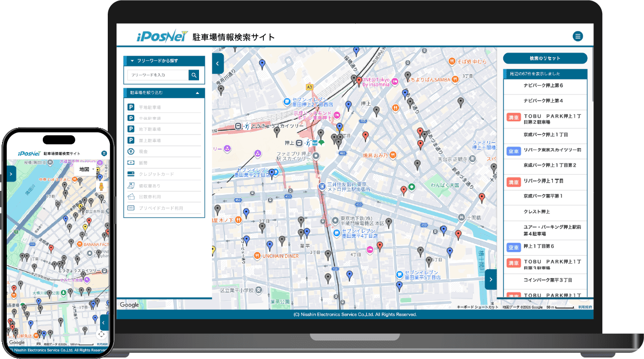
Task: Click the red 満車 badge beside リパーク押上1丁目
Action: [514, 182]
